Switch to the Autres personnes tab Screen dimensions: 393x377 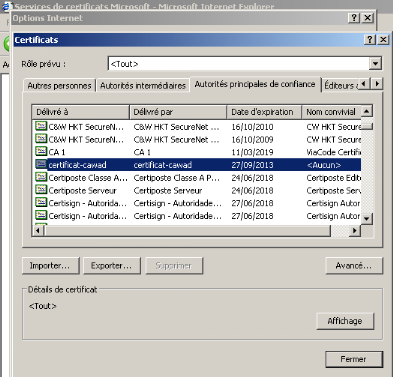pyautogui.click(x=59, y=86)
